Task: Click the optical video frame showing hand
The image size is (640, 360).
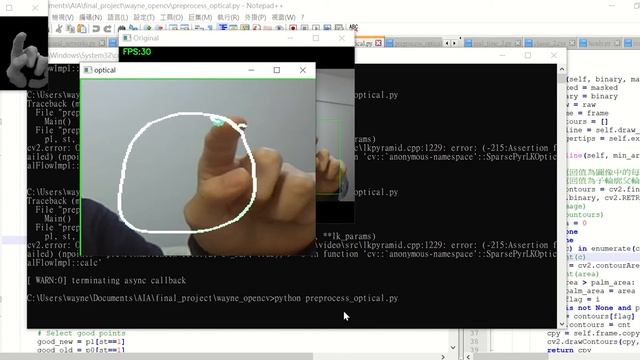Action: coord(198,167)
